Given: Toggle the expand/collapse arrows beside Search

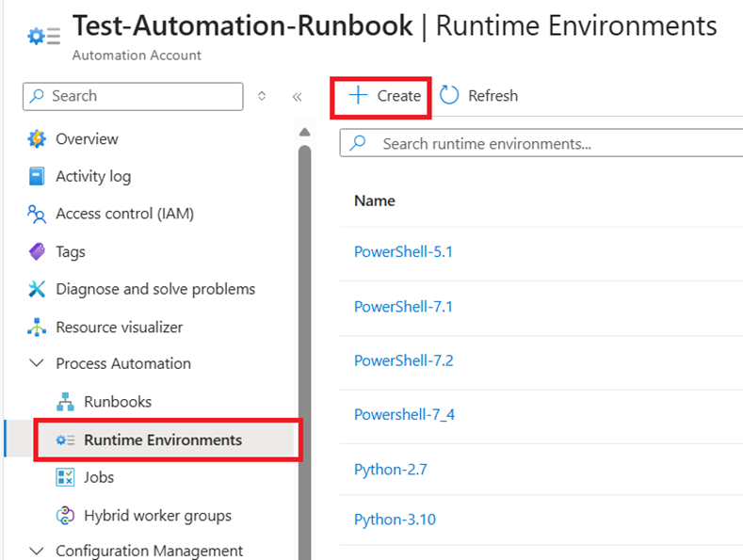Looking at the screenshot, I should [x=262, y=96].
